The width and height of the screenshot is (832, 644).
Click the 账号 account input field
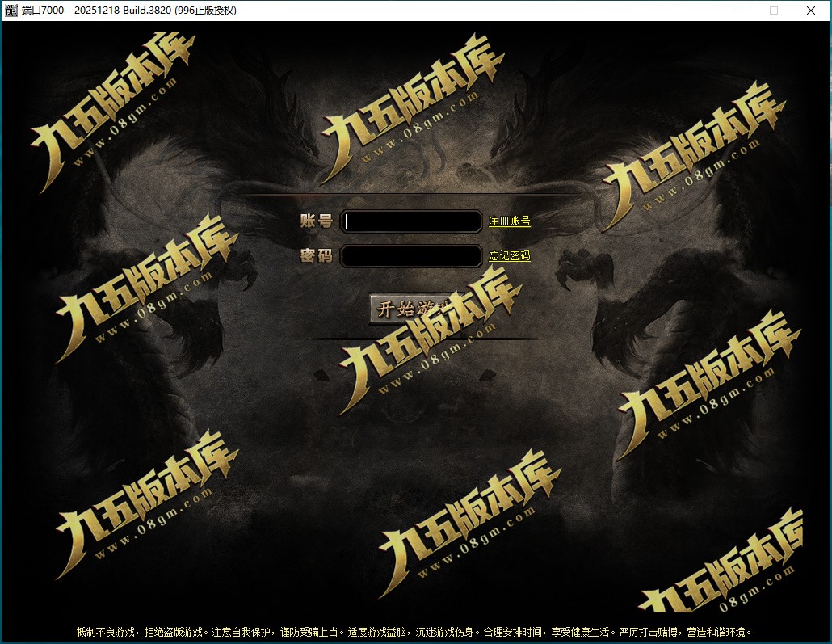click(410, 222)
